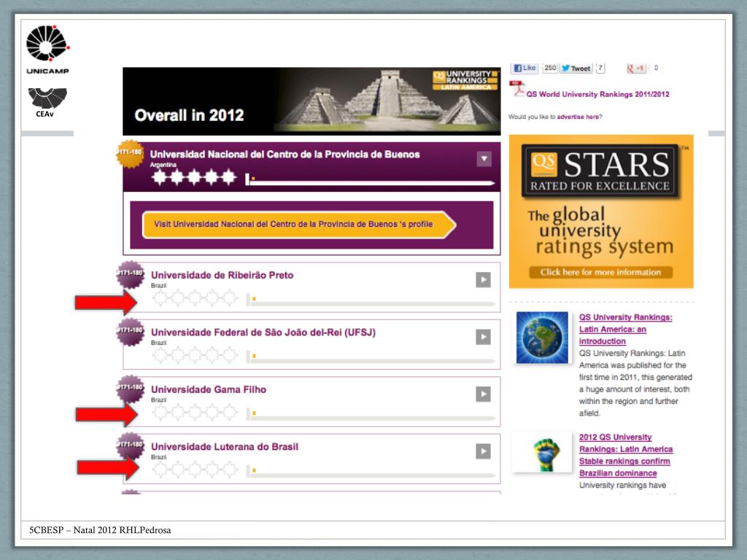Click rank badge of Universidade Federal de São João
Screen dimensions: 747x560
[x=130, y=332]
